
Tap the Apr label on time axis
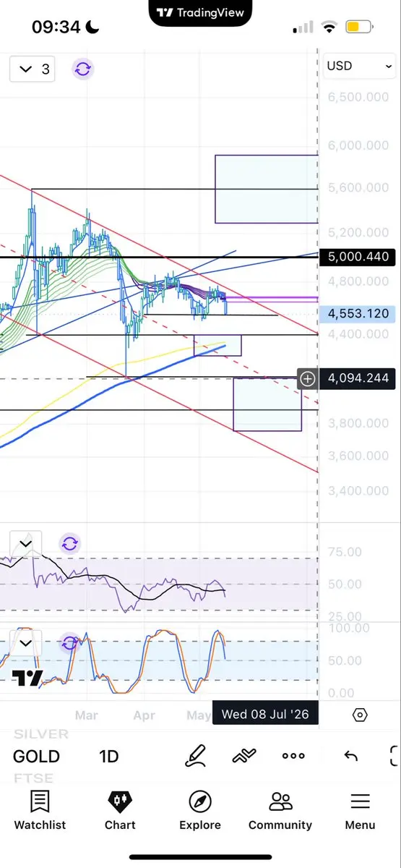145,715
